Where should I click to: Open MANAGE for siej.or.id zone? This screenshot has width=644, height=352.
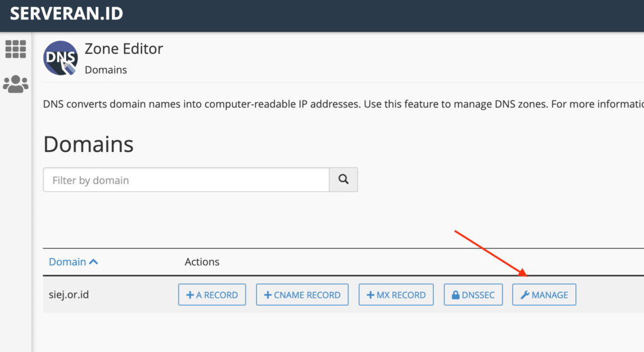544,295
